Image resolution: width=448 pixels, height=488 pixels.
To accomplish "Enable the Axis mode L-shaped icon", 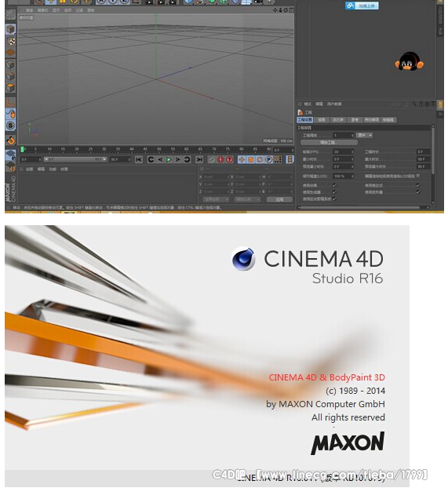I will point(10,103).
